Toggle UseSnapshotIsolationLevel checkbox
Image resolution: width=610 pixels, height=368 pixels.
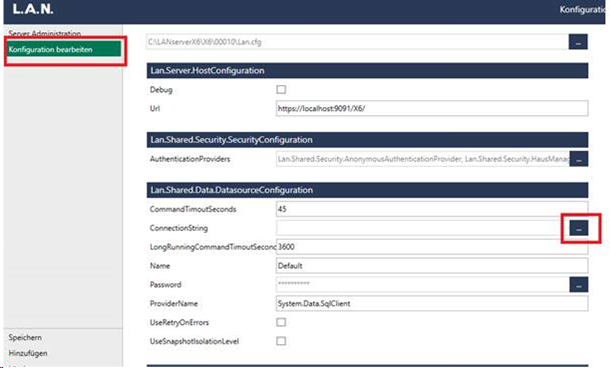281,341
